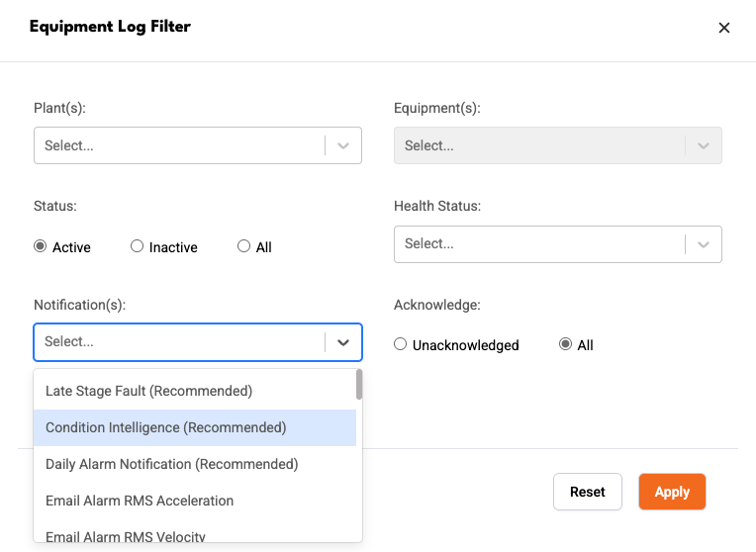Screen dimensions: 756x552
Task: Open the Health Status select box
Action: coord(558,244)
